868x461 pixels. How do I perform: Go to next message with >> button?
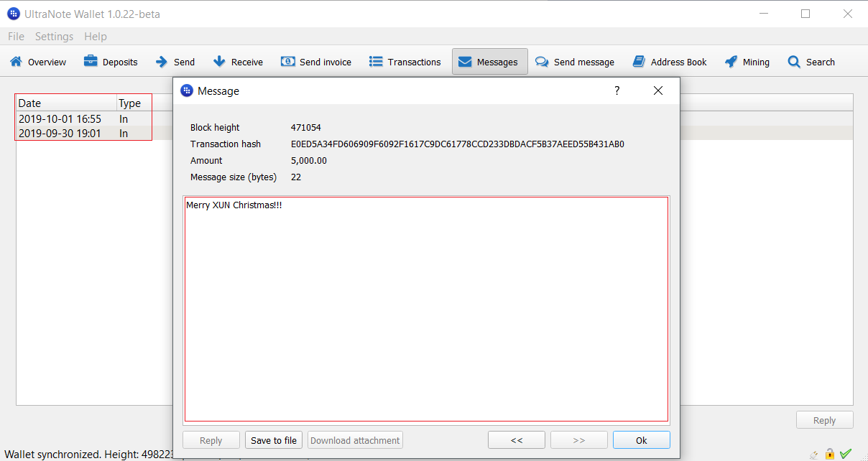[x=579, y=440]
